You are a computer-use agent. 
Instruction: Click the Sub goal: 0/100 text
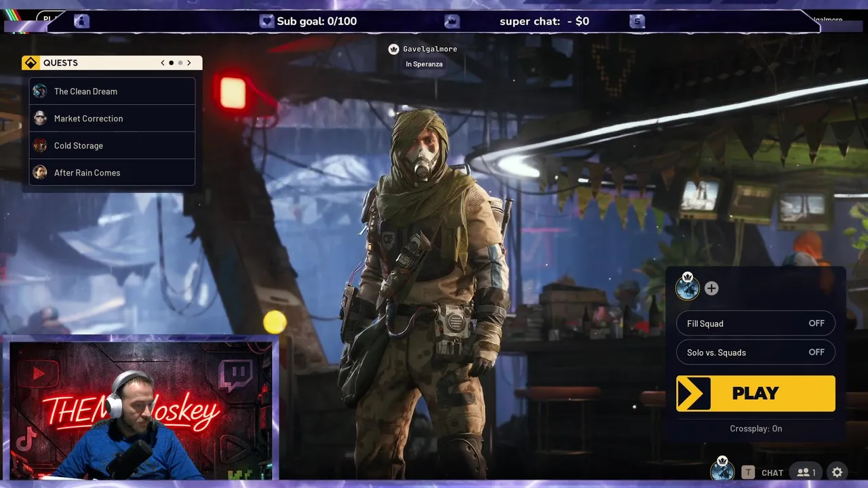tap(317, 21)
